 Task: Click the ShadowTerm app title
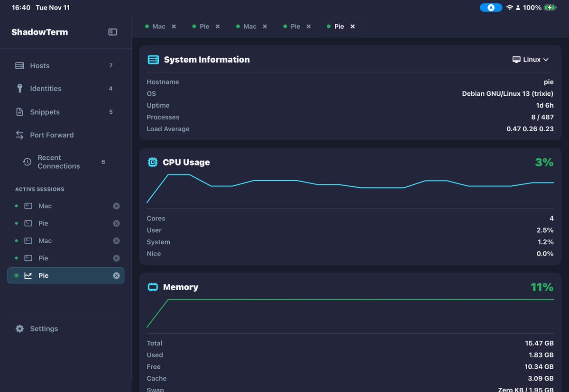[40, 32]
